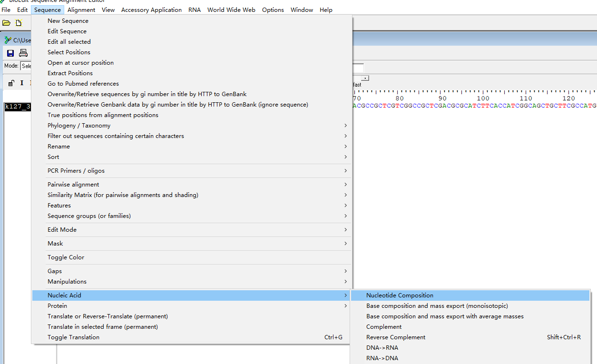This screenshot has height=364, width=597.
Task: Open the File menu
Action: 6,10
